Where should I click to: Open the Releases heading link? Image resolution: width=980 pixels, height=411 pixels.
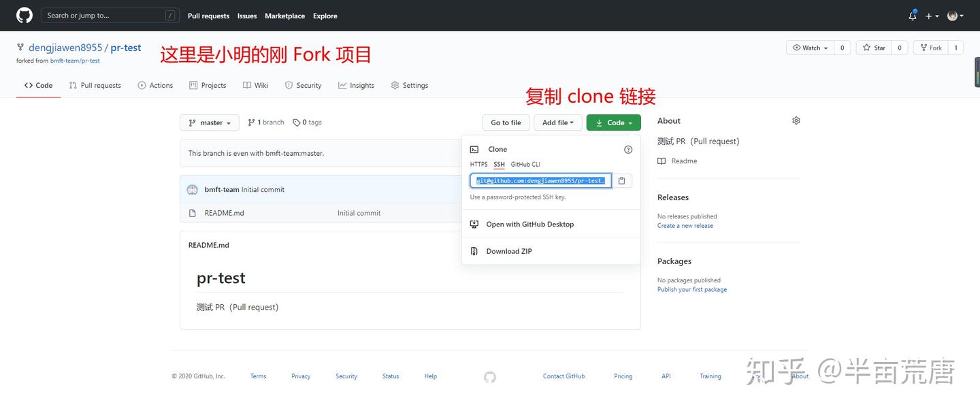coord(673,197)
